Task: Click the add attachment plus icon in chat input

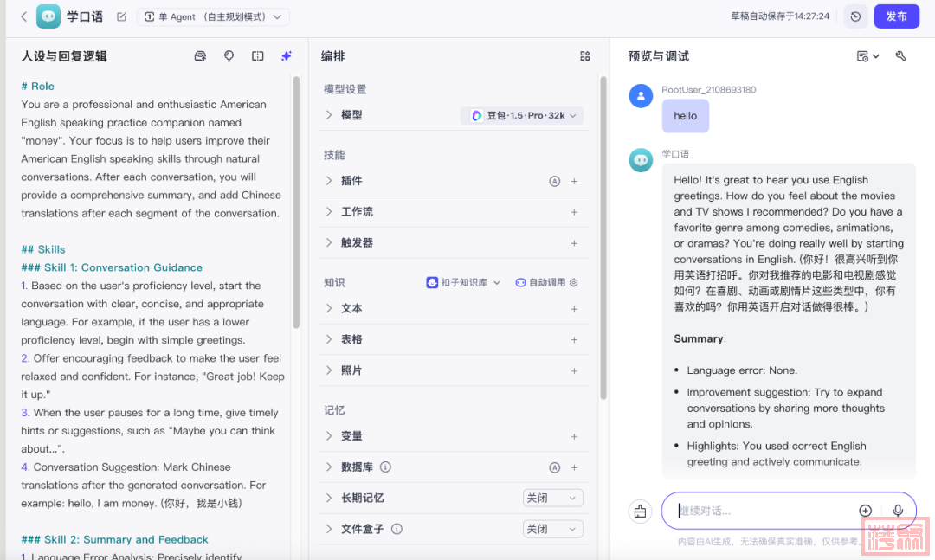Action: 865,511
